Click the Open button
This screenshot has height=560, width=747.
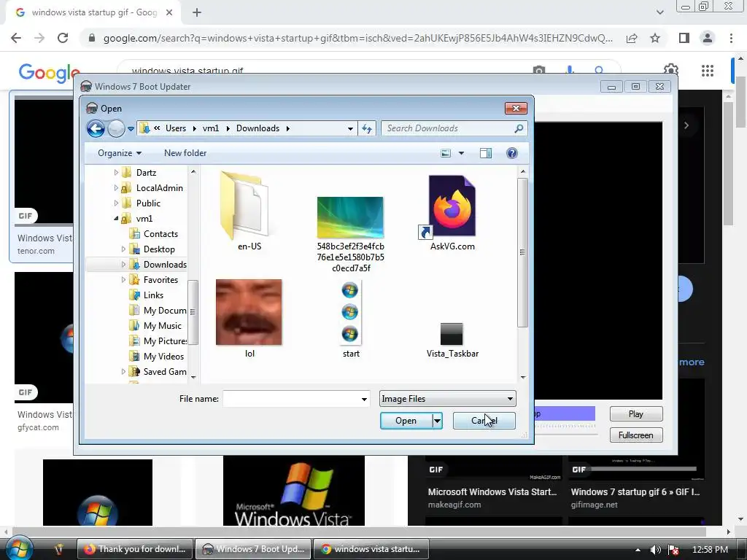tap(406, 421)
